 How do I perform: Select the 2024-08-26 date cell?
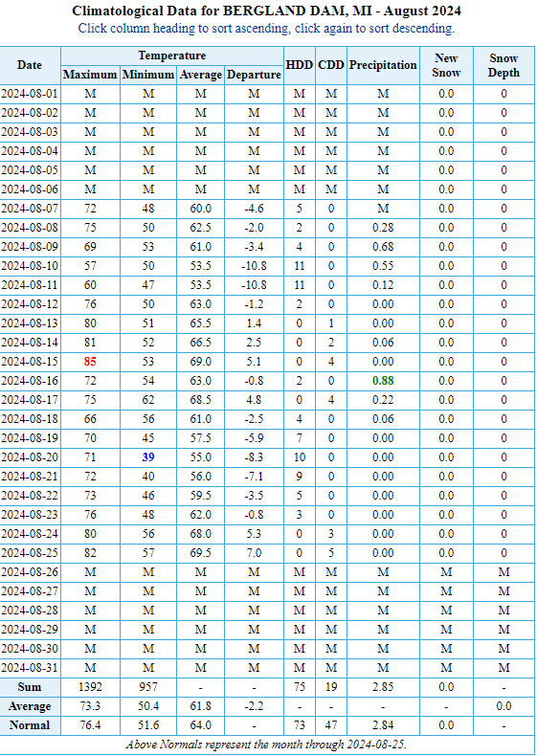(30, 572)
